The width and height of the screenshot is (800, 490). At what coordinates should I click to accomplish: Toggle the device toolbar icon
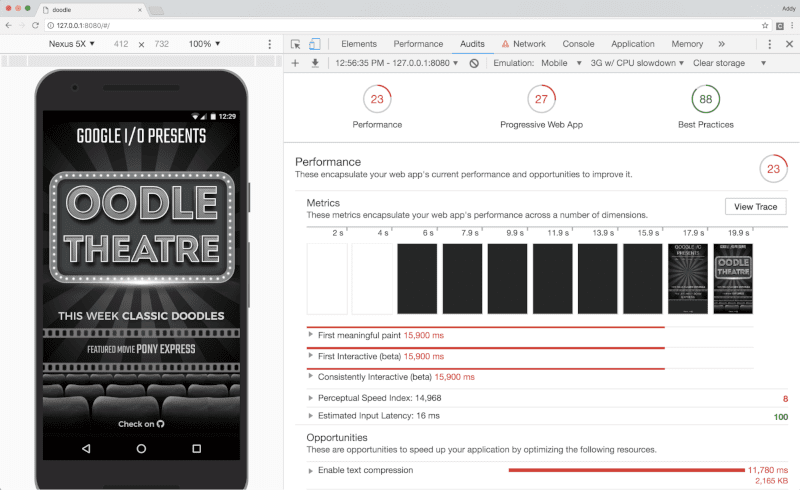pos(314,44)
